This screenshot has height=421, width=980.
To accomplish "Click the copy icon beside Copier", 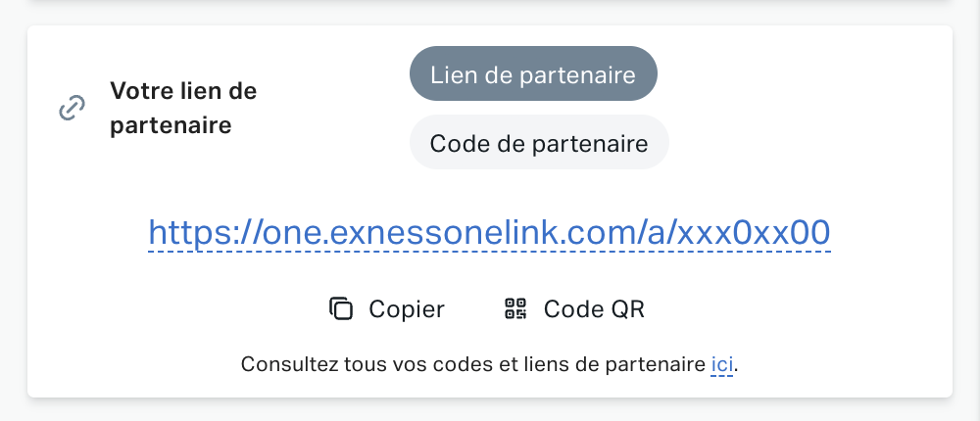I will [x=341, y=309].
